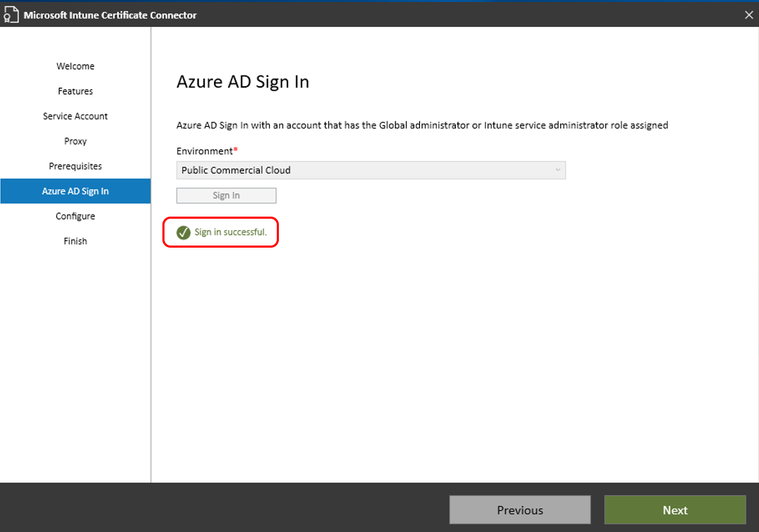Click the required field red asterisk near Environment
Screen dimensions: 759x532
(234, 147)
